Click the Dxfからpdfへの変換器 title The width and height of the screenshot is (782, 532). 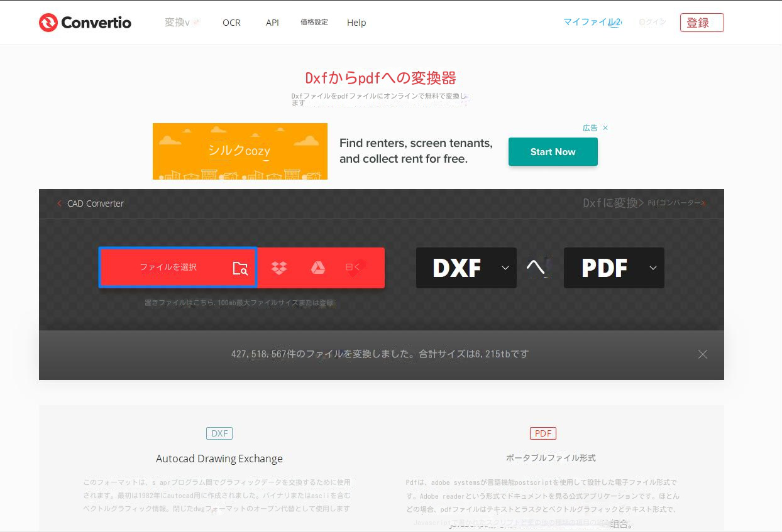[x=380, y=78]
